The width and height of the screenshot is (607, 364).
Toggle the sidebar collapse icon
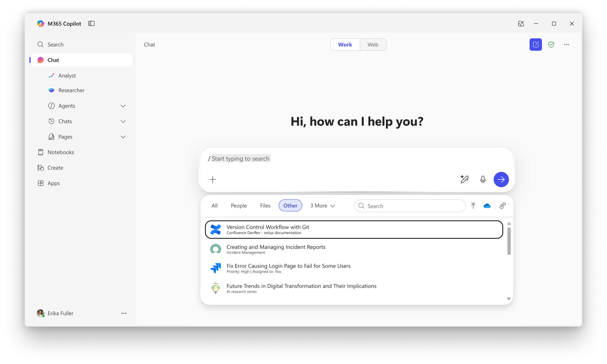coord(91,23)
